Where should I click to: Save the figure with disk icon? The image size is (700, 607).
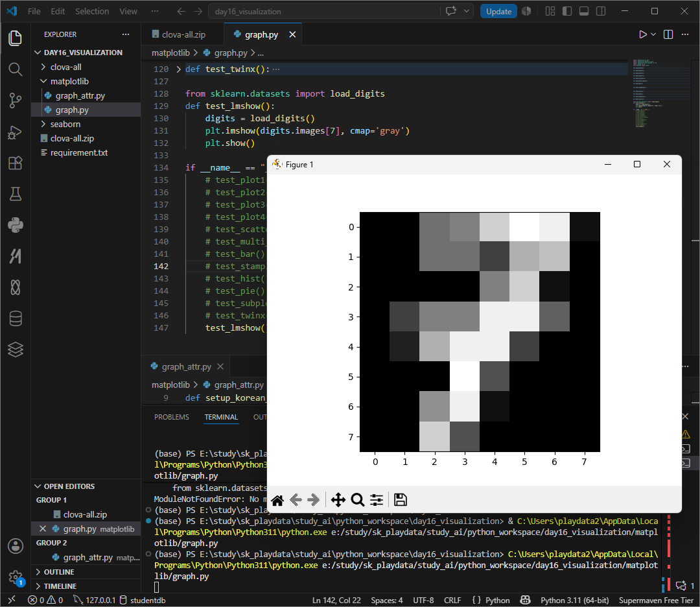(x=401, y=500)
